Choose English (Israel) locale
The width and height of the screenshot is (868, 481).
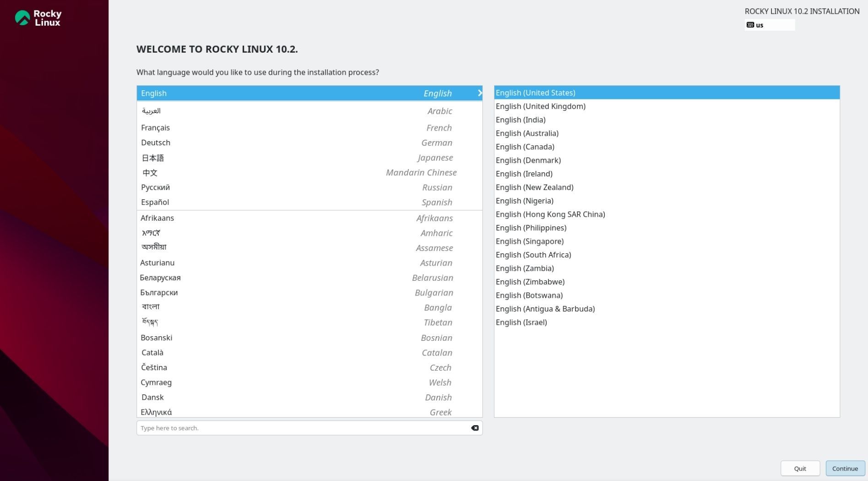(667, 322)
